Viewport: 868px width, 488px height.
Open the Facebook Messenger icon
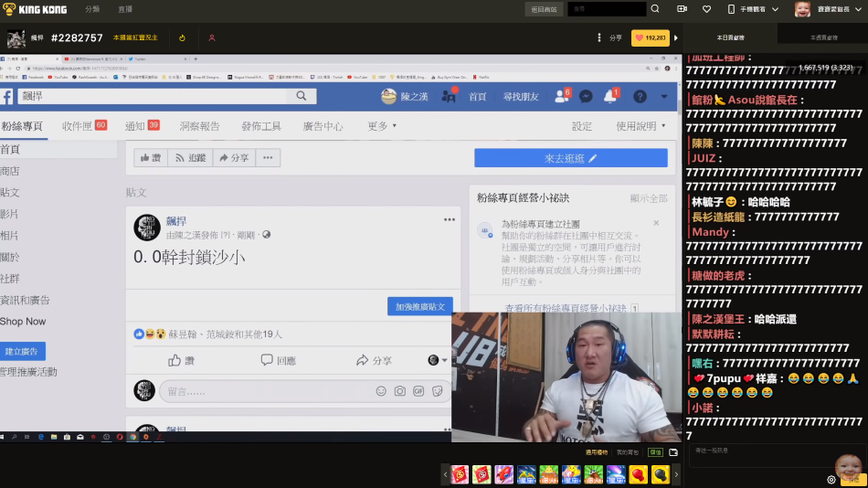(x=586, y=96)
